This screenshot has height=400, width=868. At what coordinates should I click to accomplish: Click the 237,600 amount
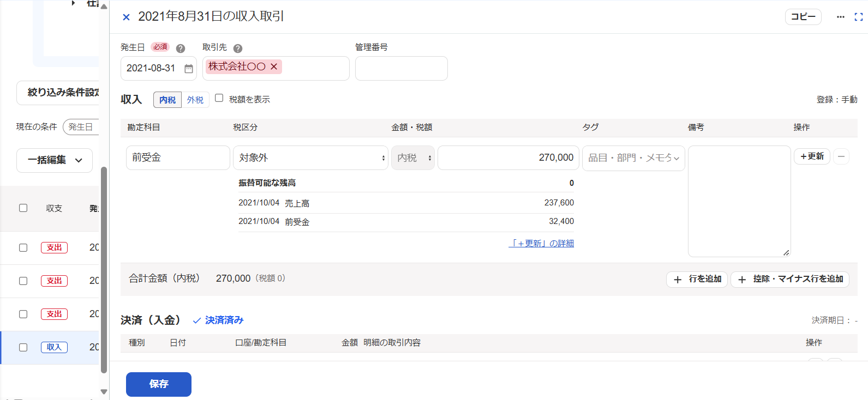[559, 203]
